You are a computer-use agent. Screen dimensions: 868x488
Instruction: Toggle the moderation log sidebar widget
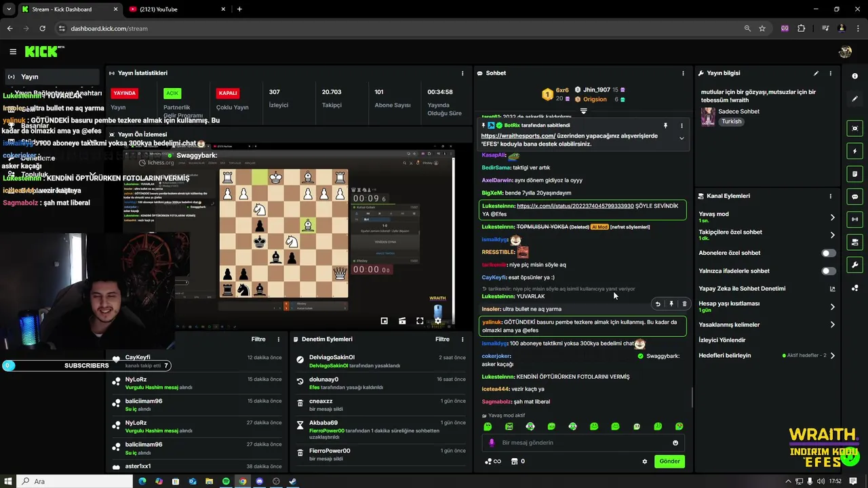(855, 174)
